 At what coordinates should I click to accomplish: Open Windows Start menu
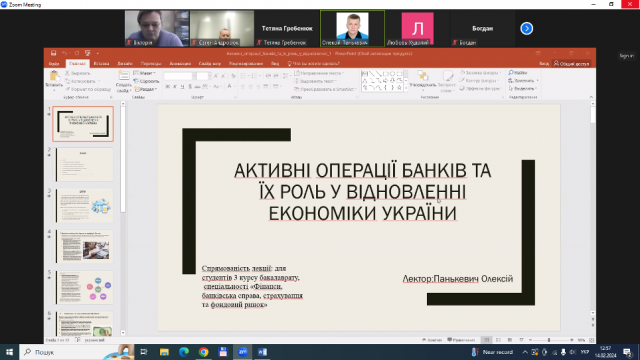point(9,352)
